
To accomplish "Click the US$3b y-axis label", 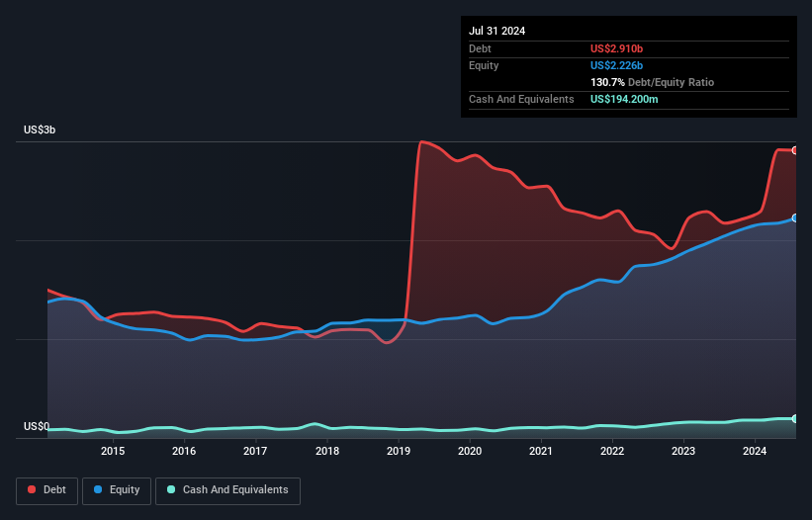I will (x=40, y=130).
